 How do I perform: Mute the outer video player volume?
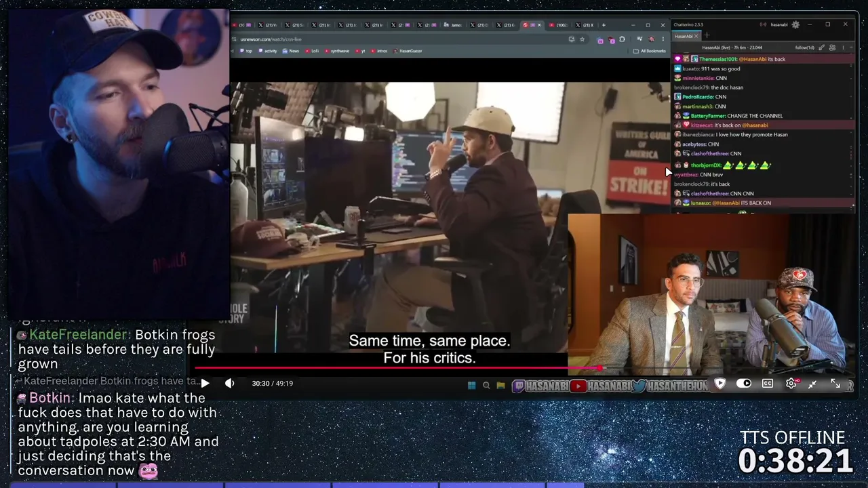pyautogui.click(x=230, y=383)
